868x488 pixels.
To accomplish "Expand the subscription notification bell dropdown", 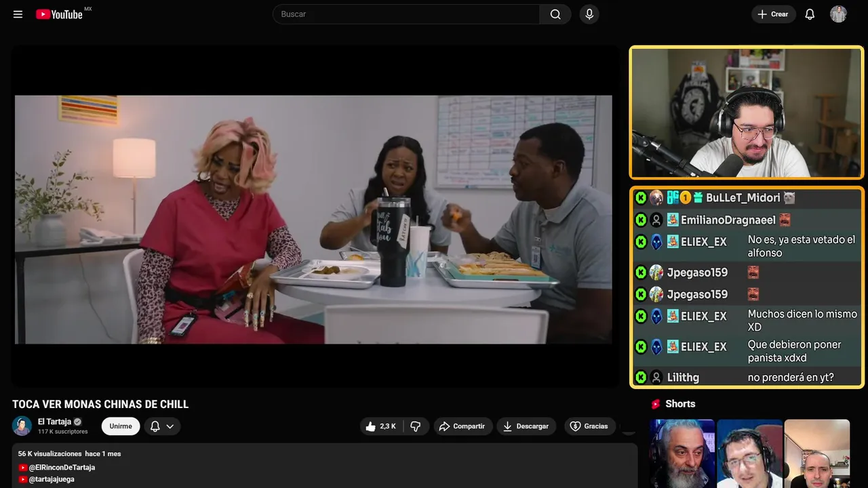I will coord(162,426).
